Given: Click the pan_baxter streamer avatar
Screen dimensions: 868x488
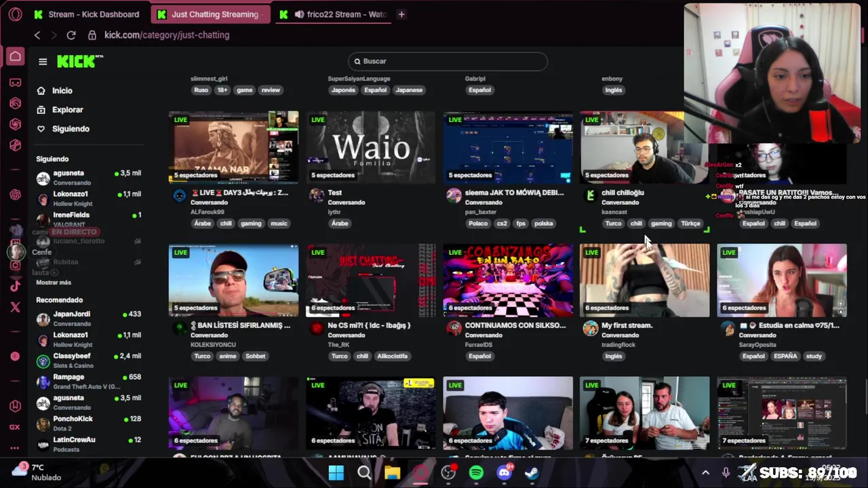Looking at the screenshot, I should pos(453,196).
